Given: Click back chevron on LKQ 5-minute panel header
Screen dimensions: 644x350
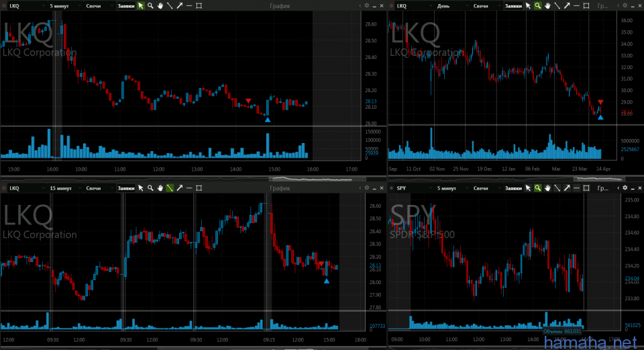Looking at the screenshot, I should (x=360, y=6).
